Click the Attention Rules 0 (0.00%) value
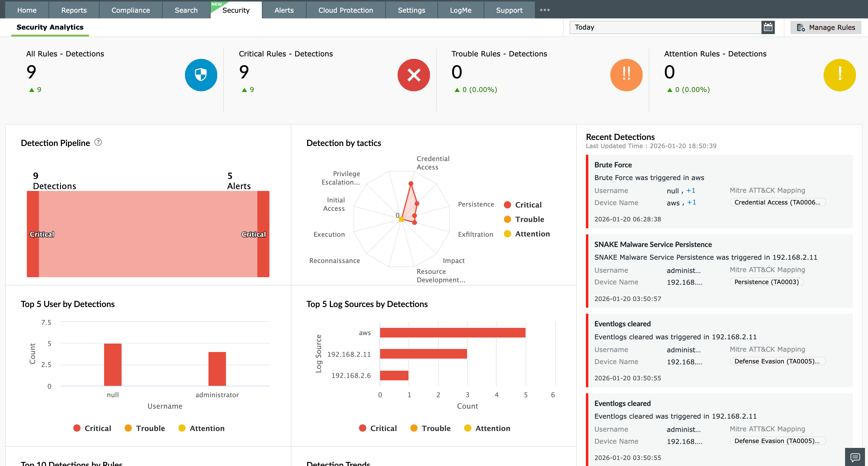The width and height of the screenshot is (868, 466). click(692, 90)
